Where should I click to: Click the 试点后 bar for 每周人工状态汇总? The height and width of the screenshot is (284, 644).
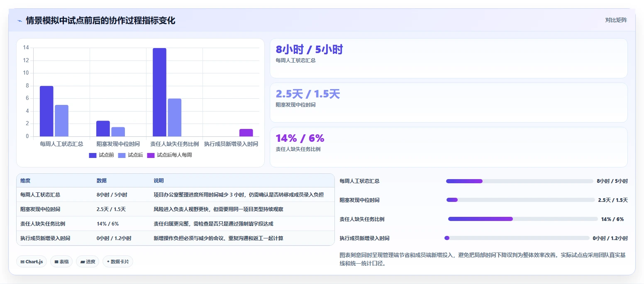coord(61,121)
